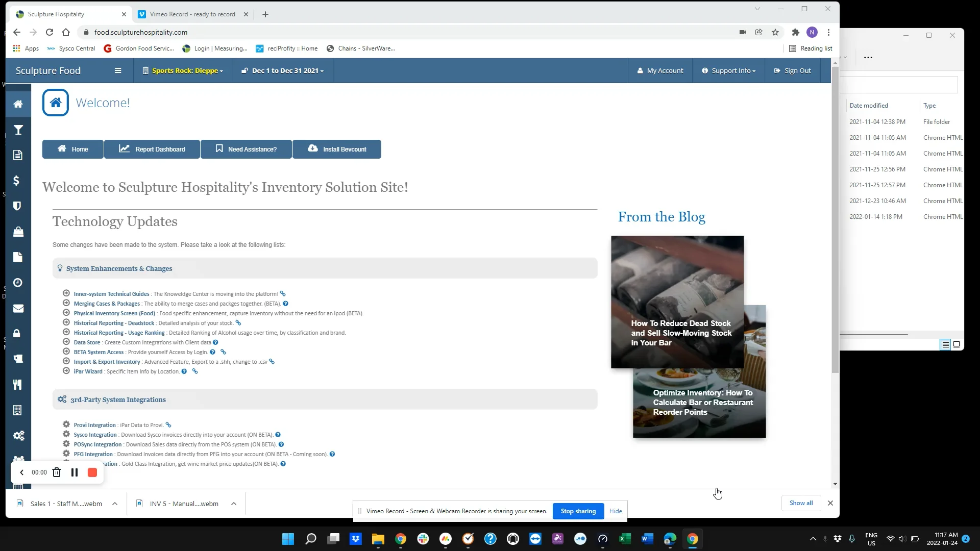Open the calculator sidebar icon
Viewport: 980px width, 551px height.
(x=17, y=410)
